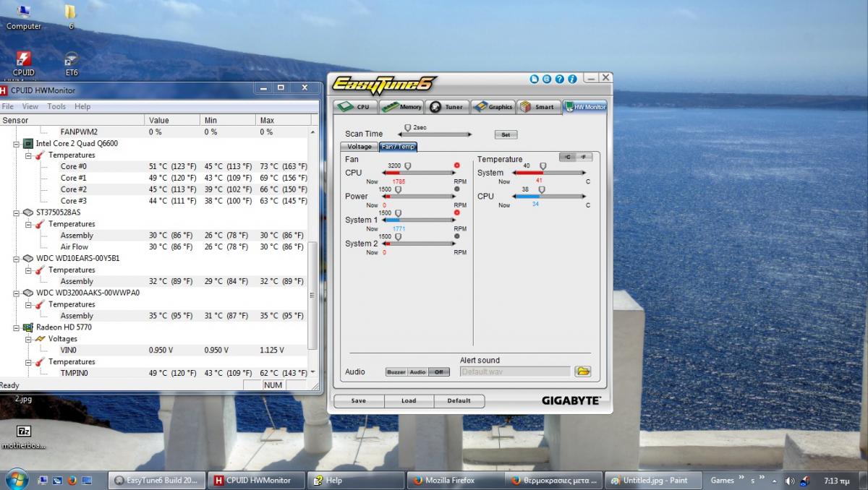This screenshot has height=490, width=868.
Task: Click the Default button in EasyTune6
Action: [x=459, y=400]
